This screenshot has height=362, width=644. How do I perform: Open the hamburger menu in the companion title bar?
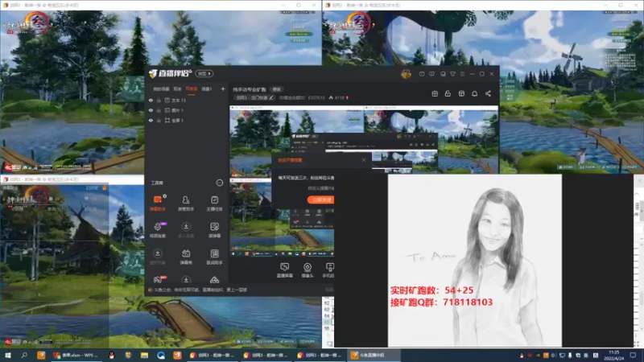tap(462, 74)
